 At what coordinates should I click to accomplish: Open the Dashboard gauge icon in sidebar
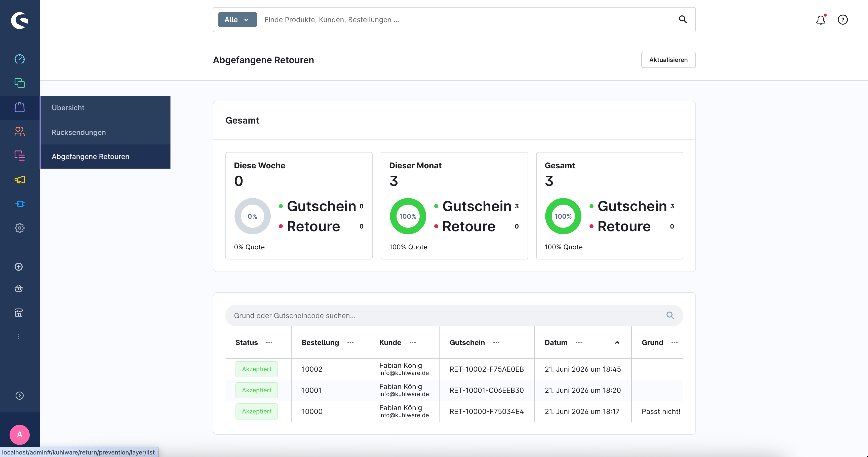pos(20,59)
